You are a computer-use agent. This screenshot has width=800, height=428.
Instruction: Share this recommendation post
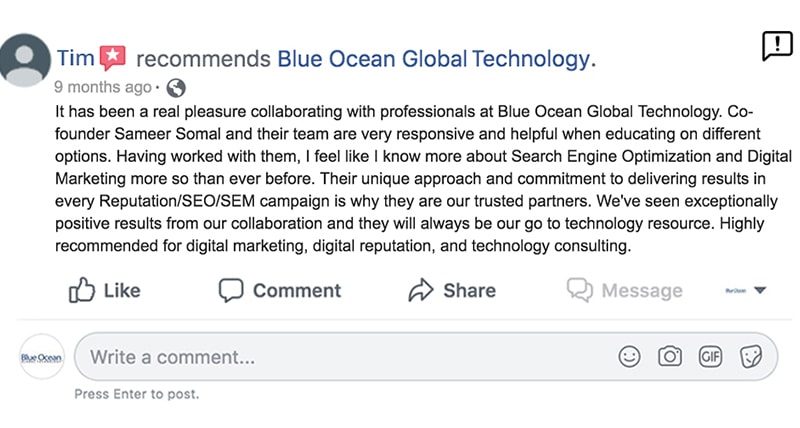pos(451,290)
